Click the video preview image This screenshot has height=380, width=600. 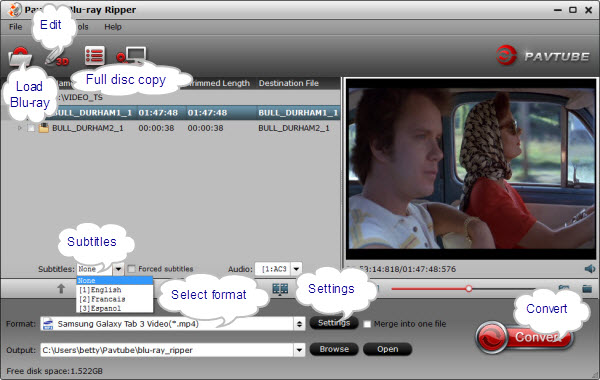coord(472,169)
